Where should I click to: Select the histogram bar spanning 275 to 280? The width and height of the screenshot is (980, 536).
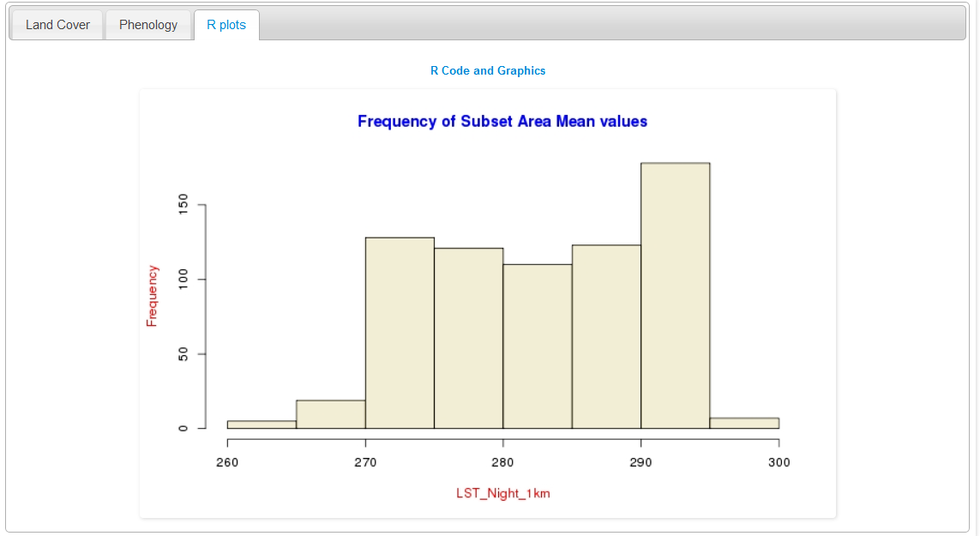pos(468,338)
